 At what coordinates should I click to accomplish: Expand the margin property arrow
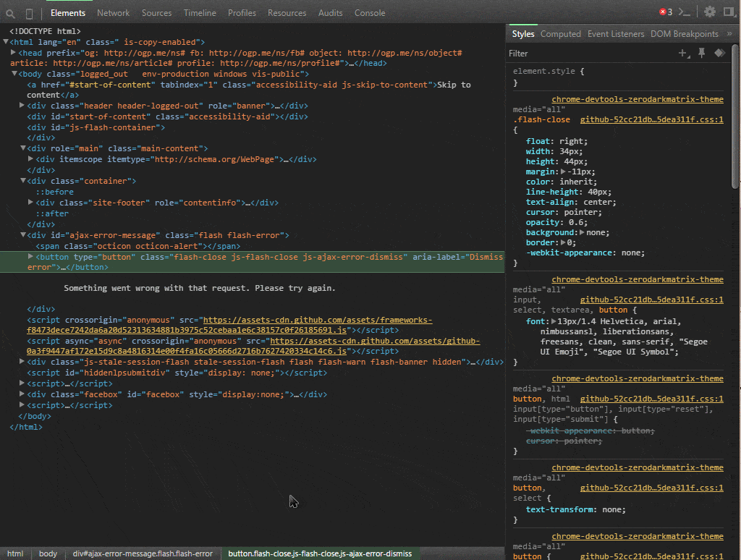pyautogui.click(x=562, y=171)
